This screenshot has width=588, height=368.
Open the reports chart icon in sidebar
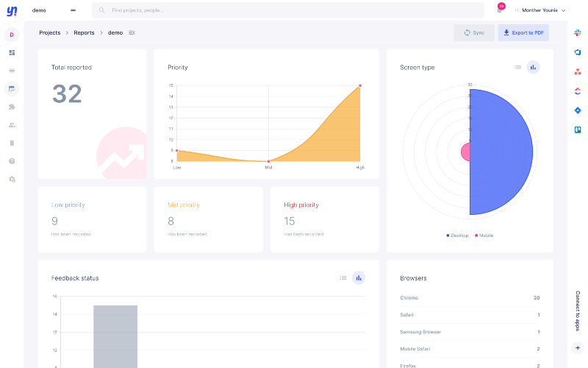click(12, 89)
